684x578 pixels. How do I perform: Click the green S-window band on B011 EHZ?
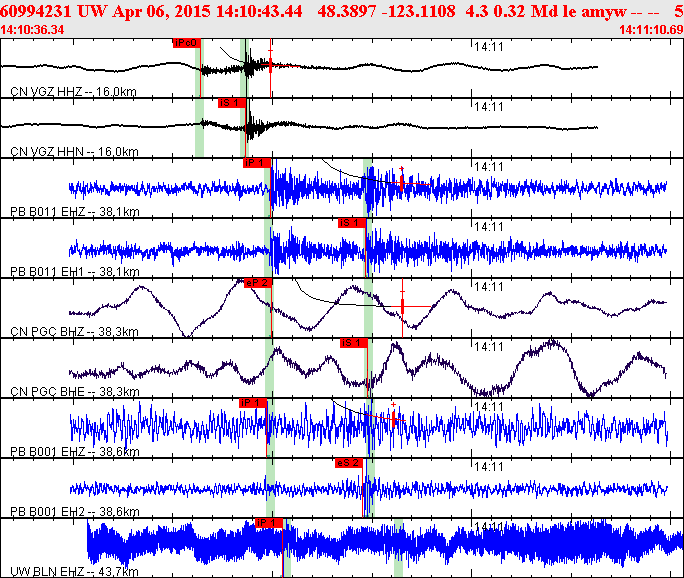[368, 188]
